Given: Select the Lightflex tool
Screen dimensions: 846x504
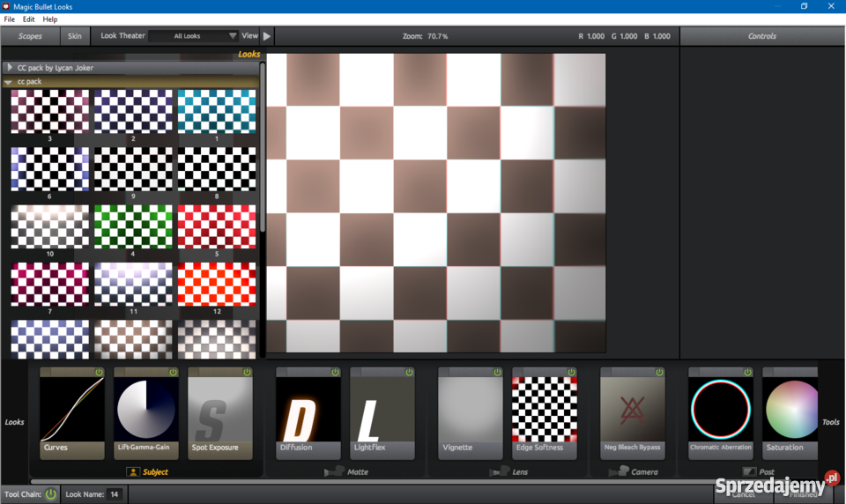Looking at the screenshot, I should point(382,411).
